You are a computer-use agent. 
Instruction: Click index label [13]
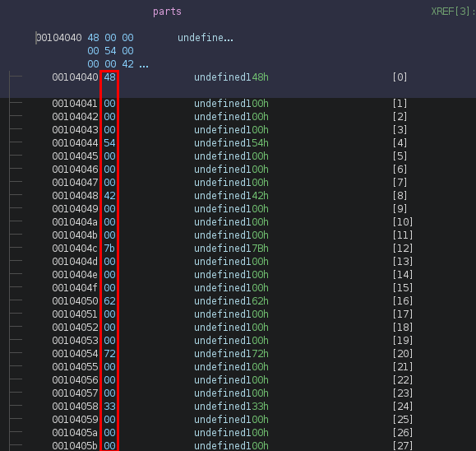click(403, 262)
